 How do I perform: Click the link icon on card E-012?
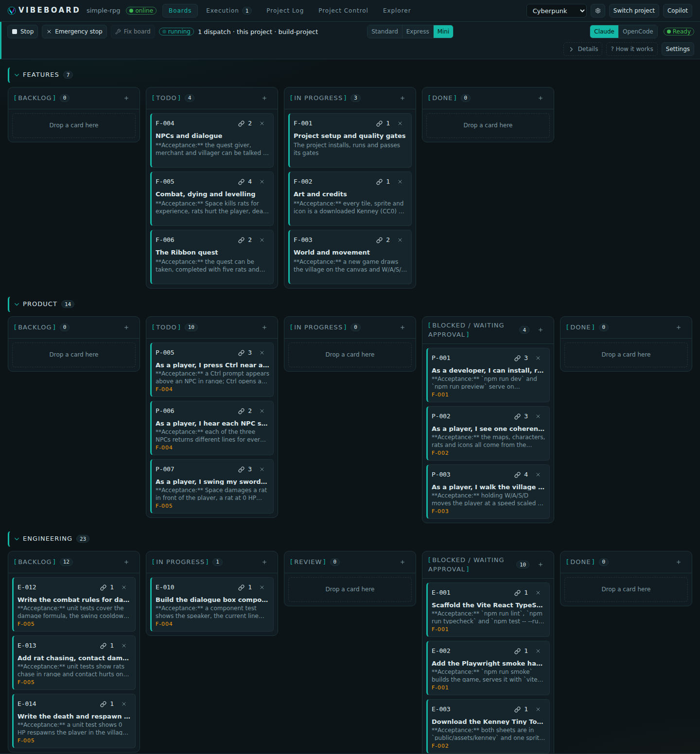coord(103,587)
